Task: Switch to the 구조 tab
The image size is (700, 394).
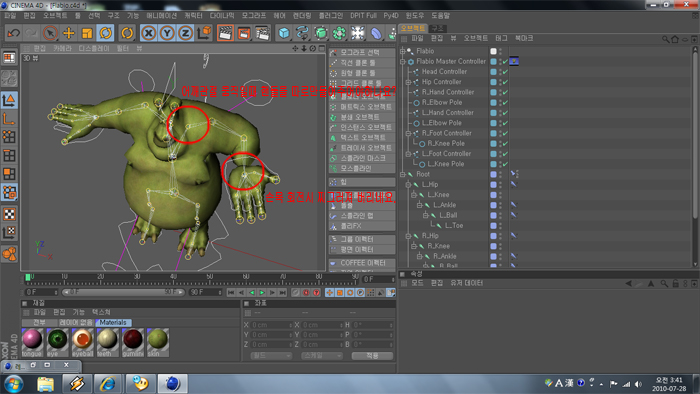Action: coord(437,28)
